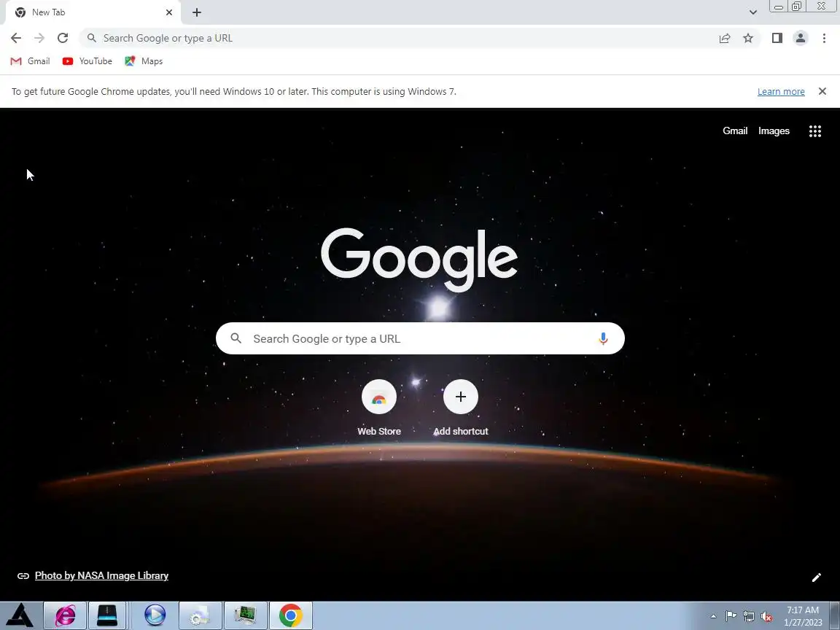Open the tab search dropdown arrow
Image resolution: width=840 pixels, height=630 pixels.
[752, 12]
